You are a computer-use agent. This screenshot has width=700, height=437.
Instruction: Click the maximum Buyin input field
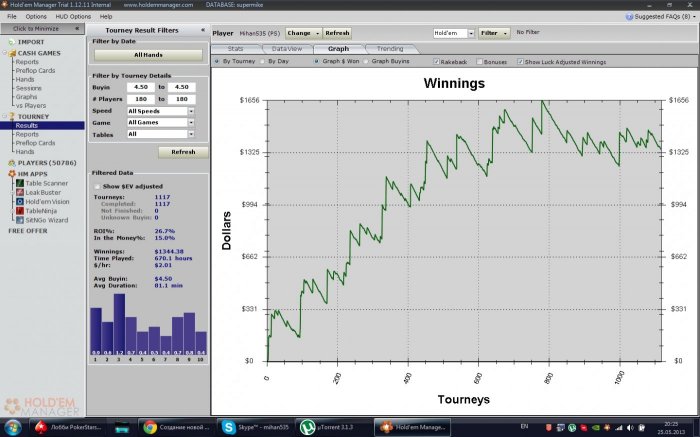pos(181,87)
